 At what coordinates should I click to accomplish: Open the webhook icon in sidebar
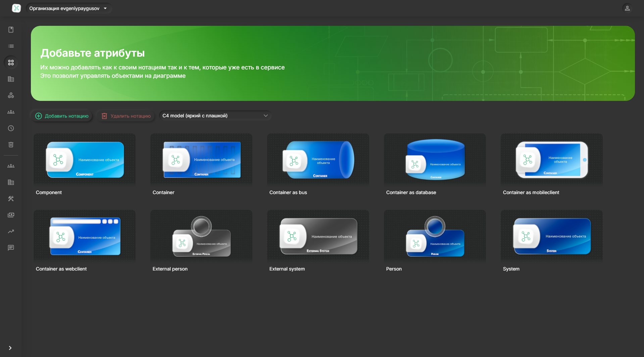[11, 96]
